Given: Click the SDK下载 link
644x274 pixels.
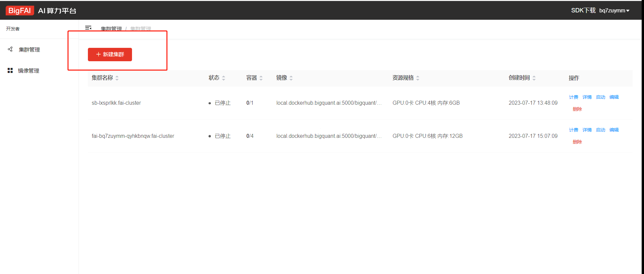Looking at the screenshot, I should [x=583, y=11].
